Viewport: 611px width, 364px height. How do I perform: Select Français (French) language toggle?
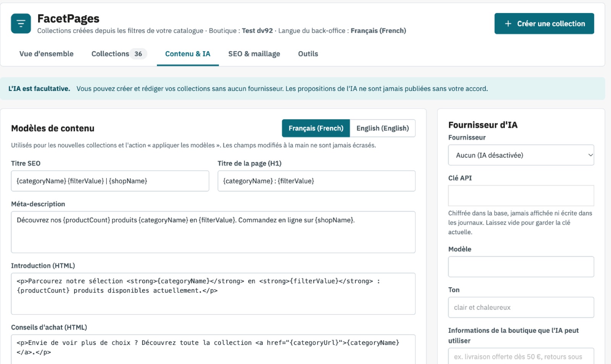pos(316,128)
